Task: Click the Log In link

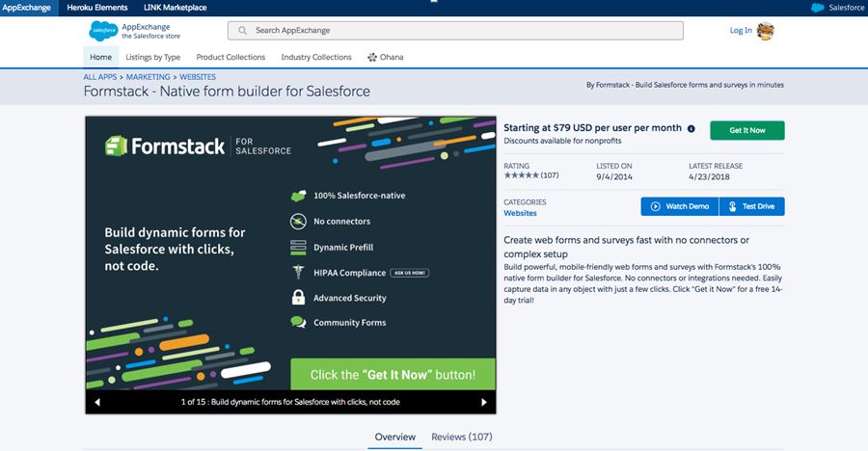Action: (x=741, y=31)
